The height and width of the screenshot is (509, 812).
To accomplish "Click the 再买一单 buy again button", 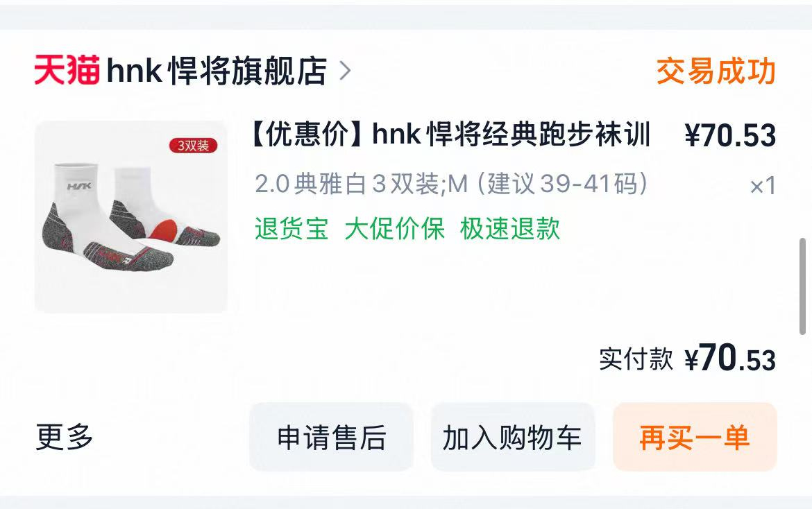I will [695, 437].
